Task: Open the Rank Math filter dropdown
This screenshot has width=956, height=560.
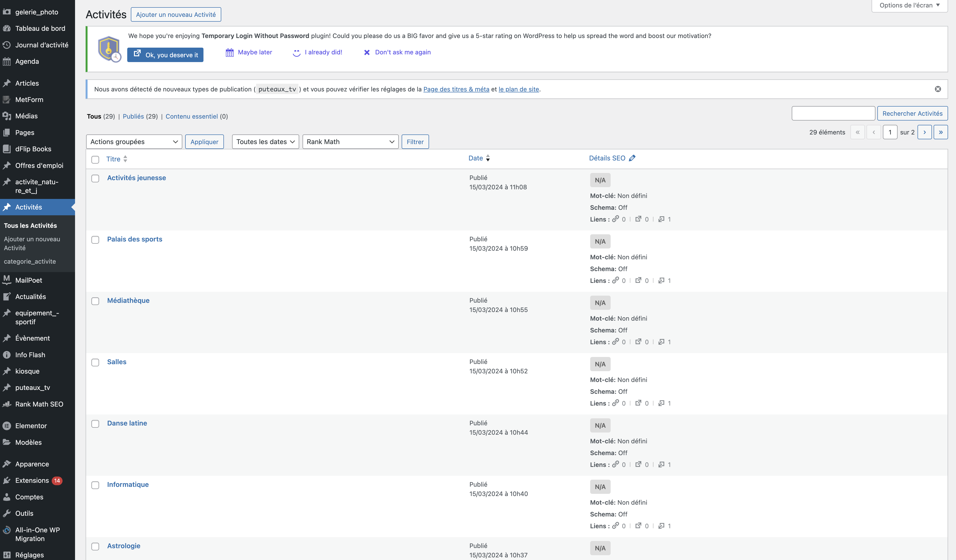Action: pos(350,142)
